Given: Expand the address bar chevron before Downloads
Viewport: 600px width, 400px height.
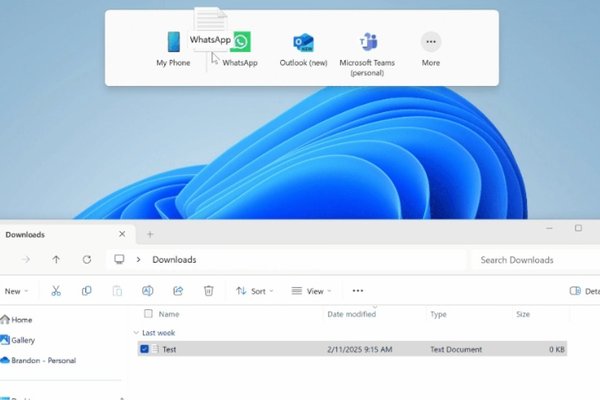Looking at the screenshot, I should coord(139,260).
